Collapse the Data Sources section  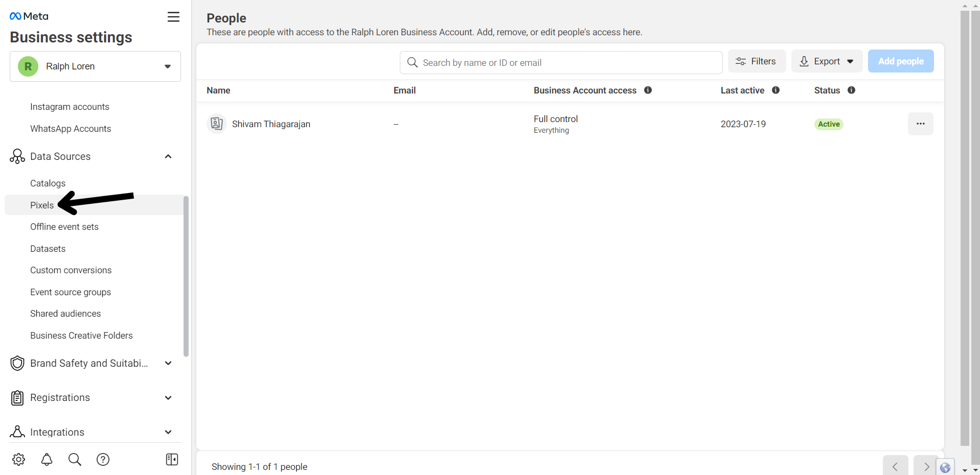(168, 156)
